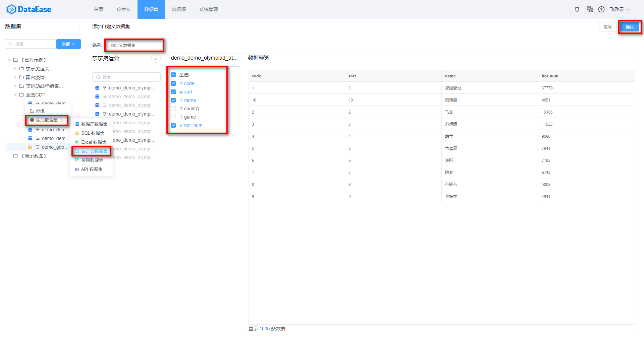Click the 取消 button
This screenshot has height=338, width=644.
[607, 27]
